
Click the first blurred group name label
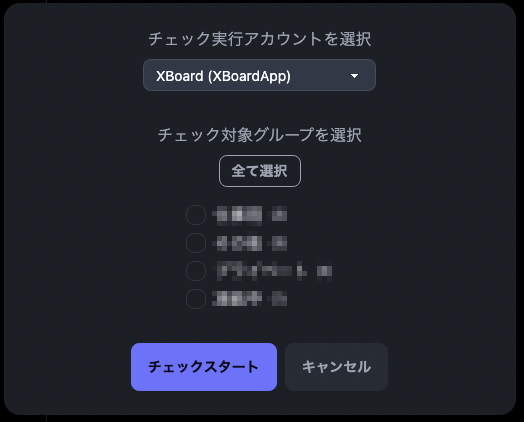[238, 215]
